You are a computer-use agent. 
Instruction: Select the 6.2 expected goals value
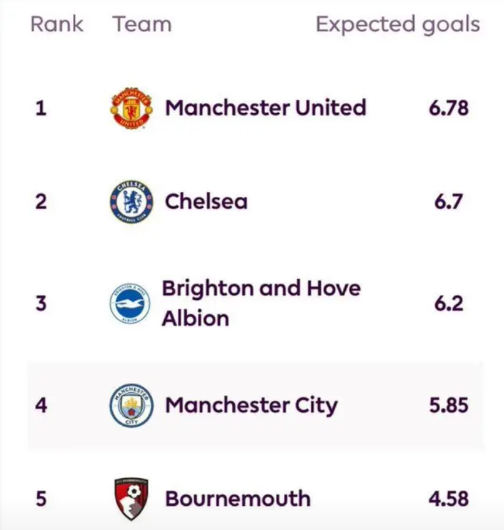tap(449, 304)
